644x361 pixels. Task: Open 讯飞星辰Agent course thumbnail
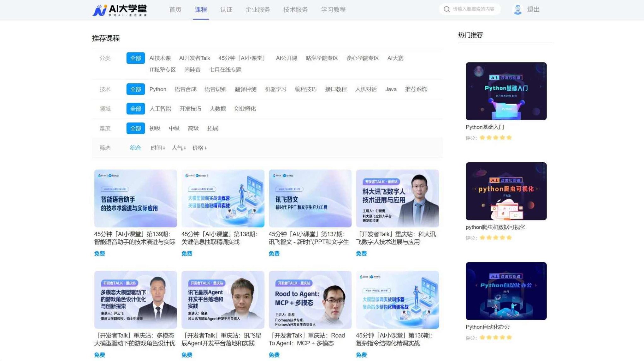223,300
